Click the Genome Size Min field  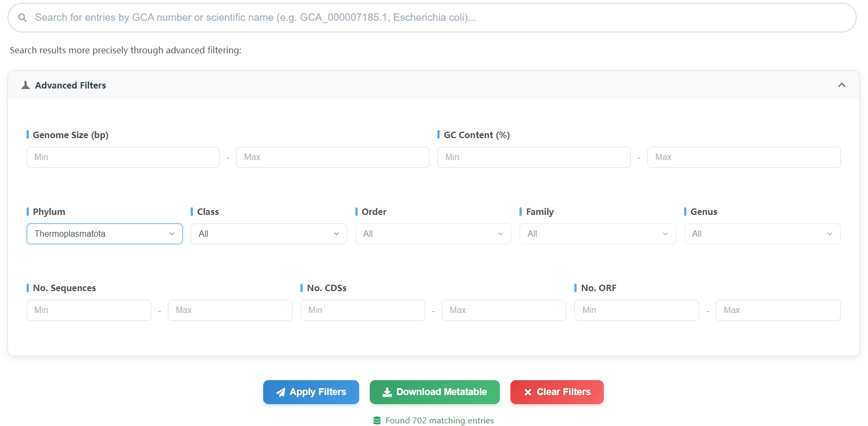(x=123, y=157)
